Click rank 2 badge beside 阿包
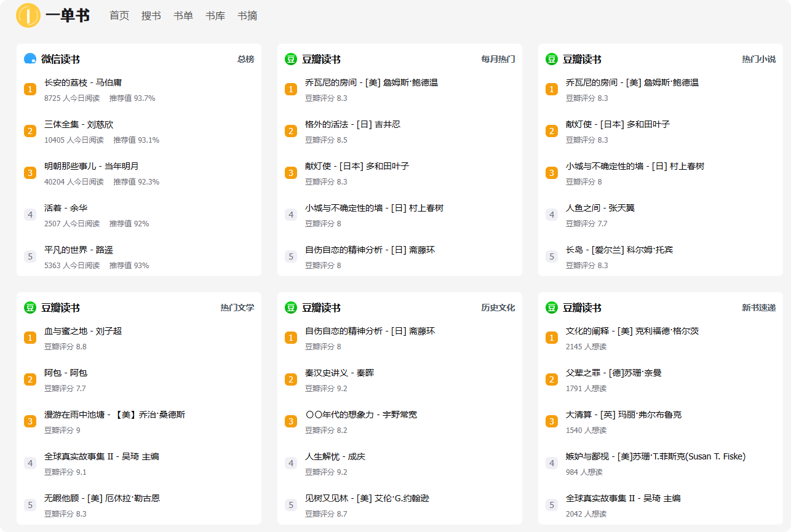The width and height of the screenshot is (791, 532). tap(30, 379)
